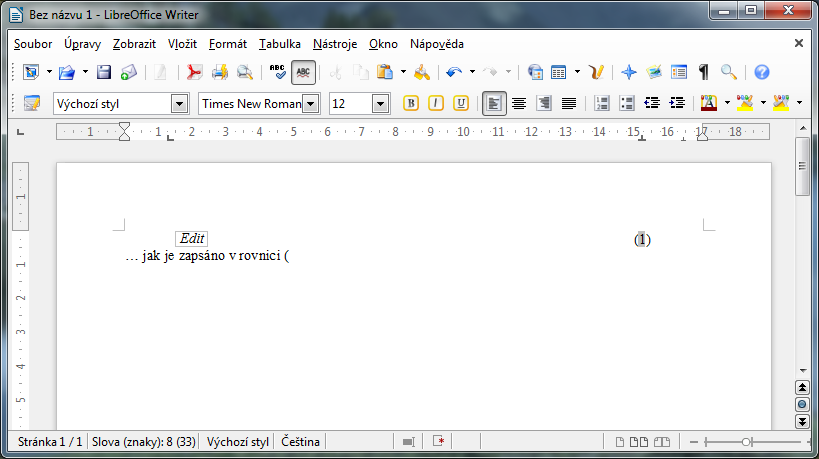
Task: Run Spelling and Grammar check
Action: (277, 72)
